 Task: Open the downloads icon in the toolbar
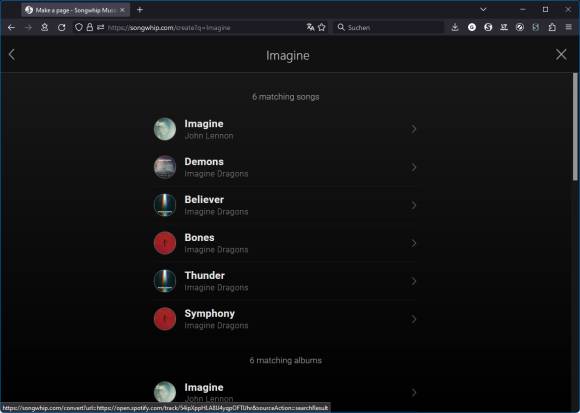pyautogui.click(x=455, y=27)
